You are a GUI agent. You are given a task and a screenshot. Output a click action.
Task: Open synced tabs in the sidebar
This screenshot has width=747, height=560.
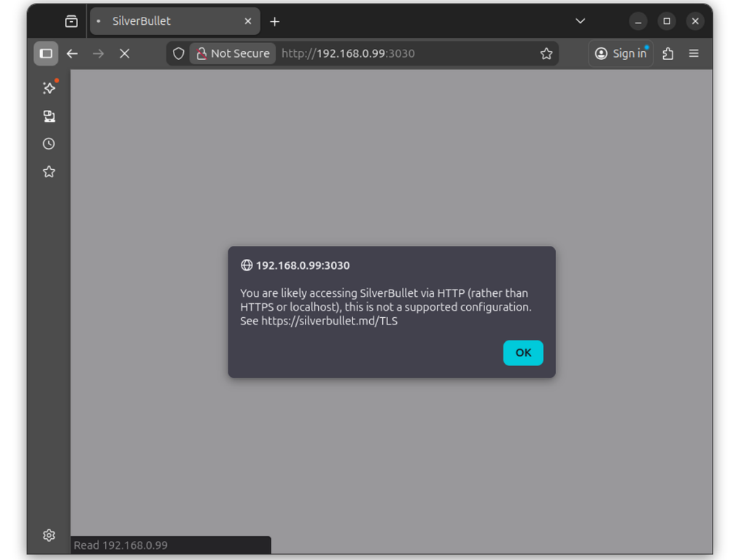pos(48,116)
